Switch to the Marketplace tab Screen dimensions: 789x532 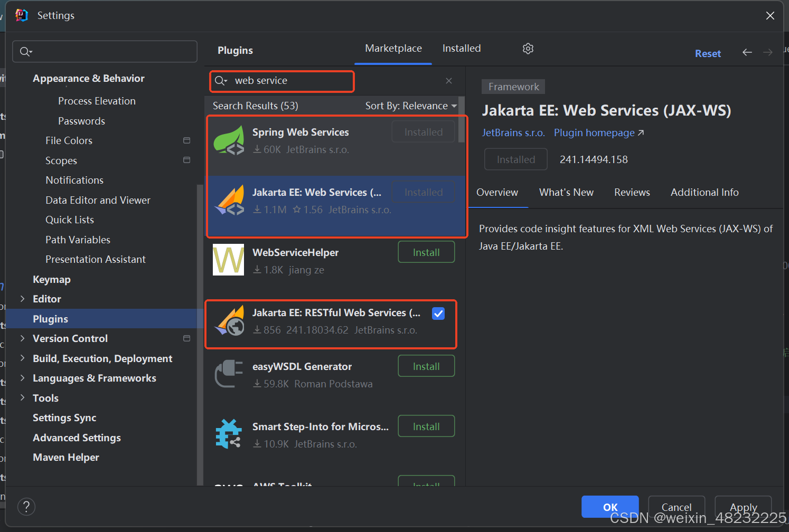click(393, 49)
